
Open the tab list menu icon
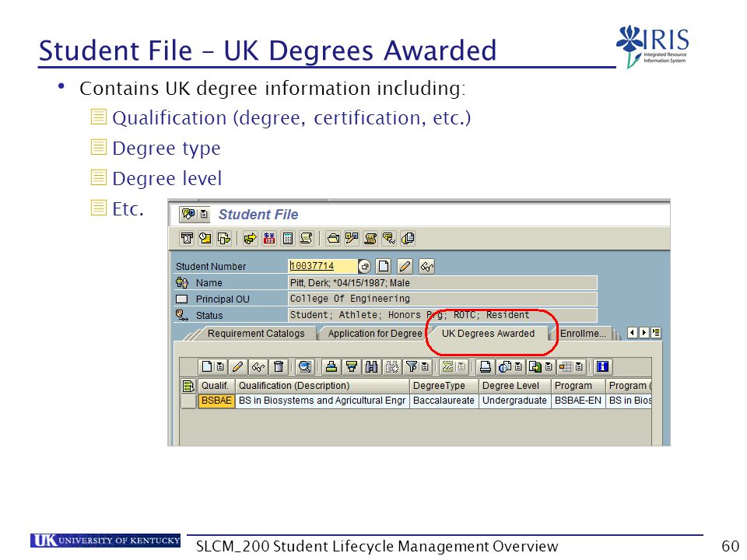(656, 332)
